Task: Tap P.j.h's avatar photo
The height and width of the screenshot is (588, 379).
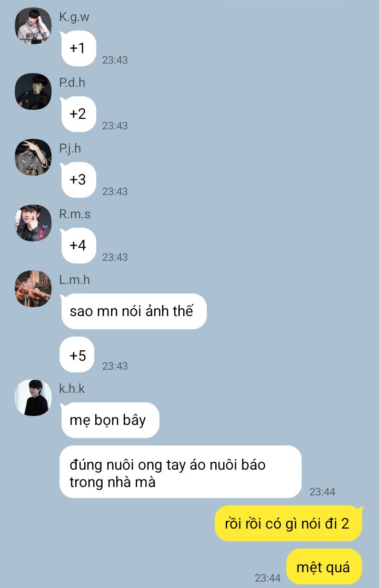Action: pyautogui.click(x=33, y=157)
